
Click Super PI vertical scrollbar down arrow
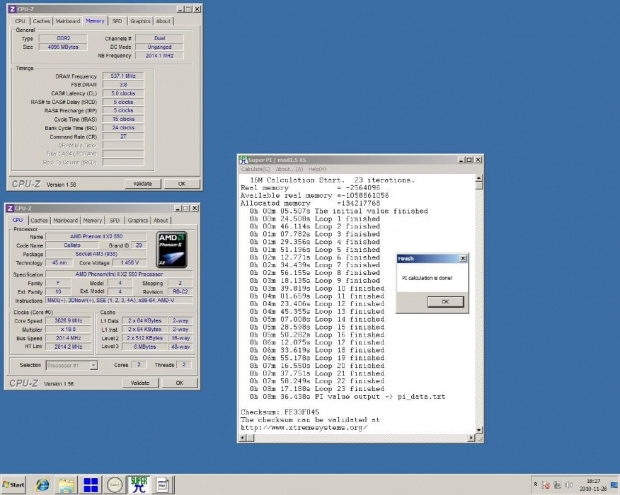point(479,430)
